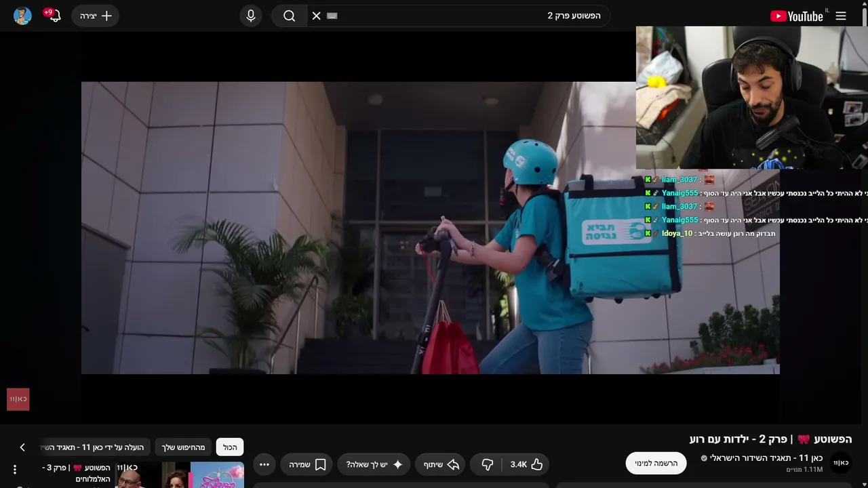The width and height of the screenshot is (868, 488).
Task: Go to the YouTube home logo
Action: point(797,16)
